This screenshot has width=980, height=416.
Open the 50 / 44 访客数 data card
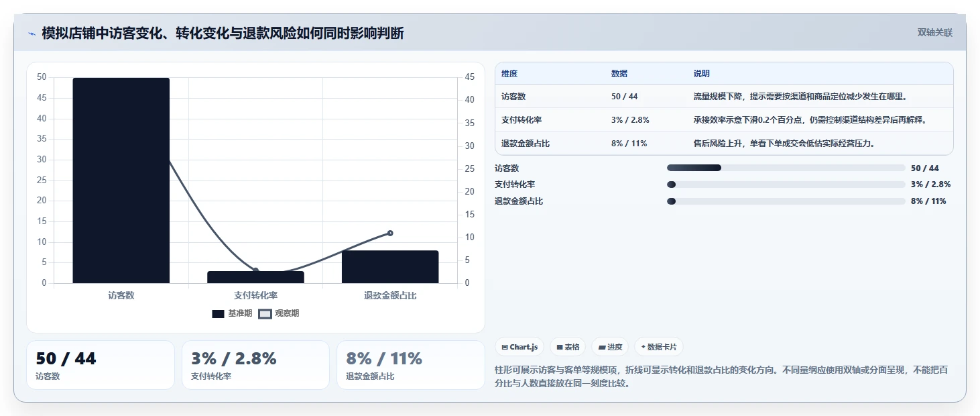[x=101, y=365]
